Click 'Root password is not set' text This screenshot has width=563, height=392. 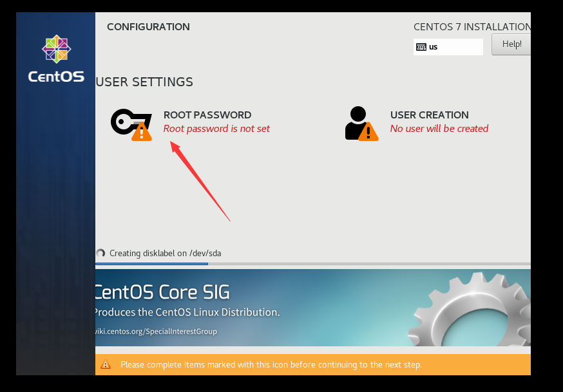pyautogui.click(x=216, y=128)
